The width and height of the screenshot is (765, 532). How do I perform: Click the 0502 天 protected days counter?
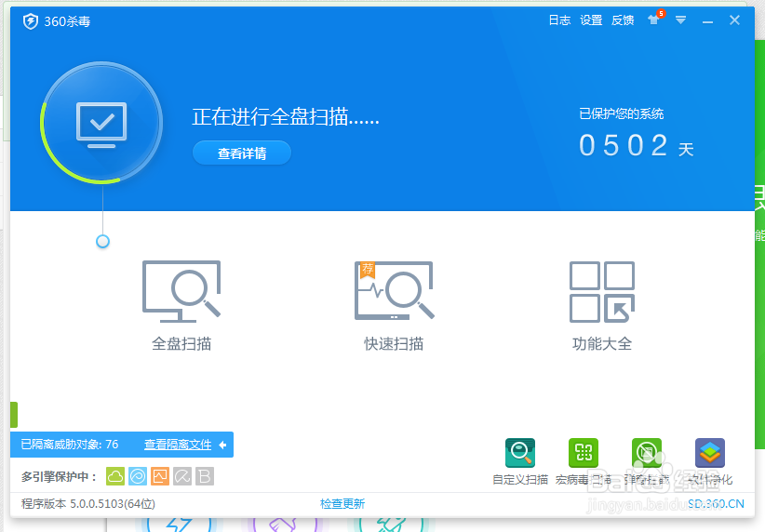tap(637, 146)
